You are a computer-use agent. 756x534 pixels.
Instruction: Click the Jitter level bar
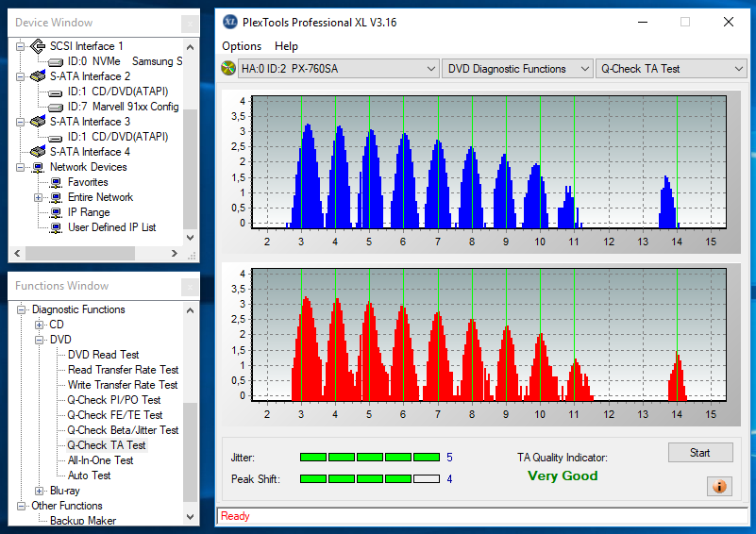(370, 457)
